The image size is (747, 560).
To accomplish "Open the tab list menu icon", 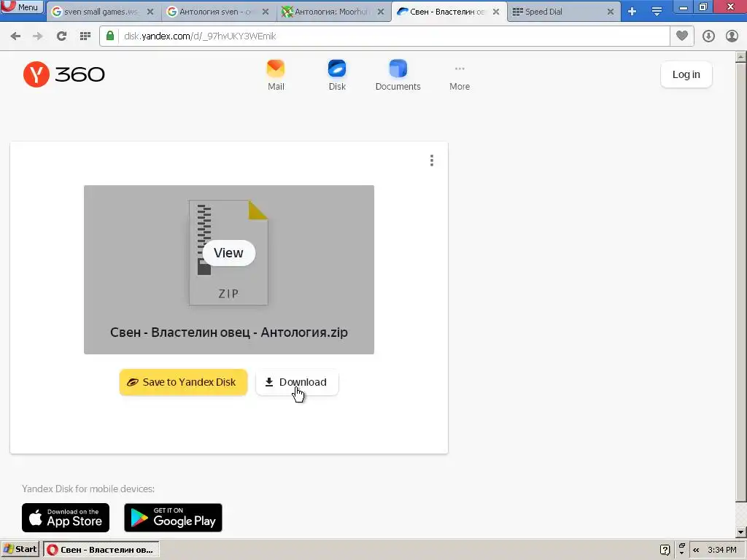I will coord(657,12).
